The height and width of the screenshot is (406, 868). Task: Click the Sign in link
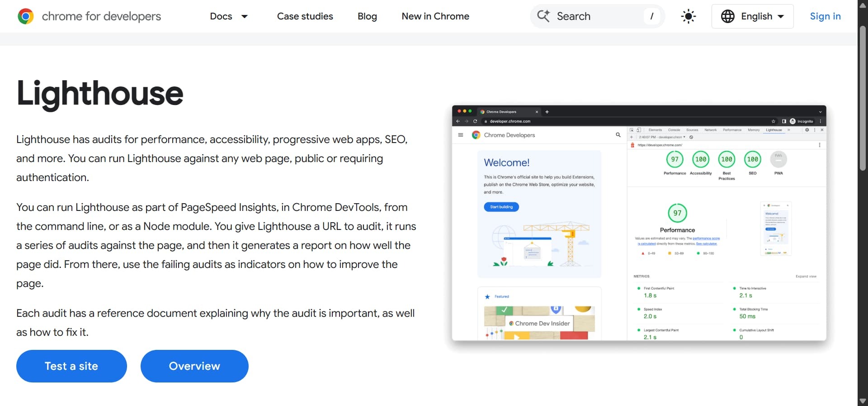826,16
